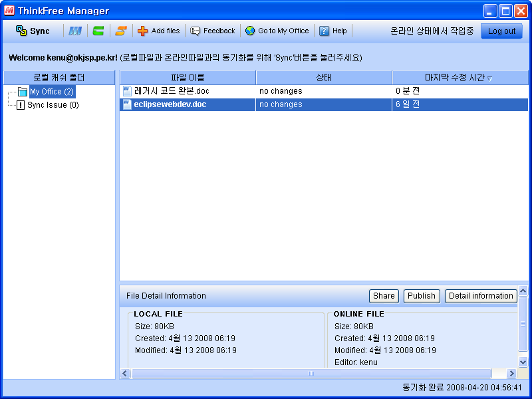The height and width of the screenshot is (399, 532).
Task: Click Go to My Office
Action: [277, 31]
